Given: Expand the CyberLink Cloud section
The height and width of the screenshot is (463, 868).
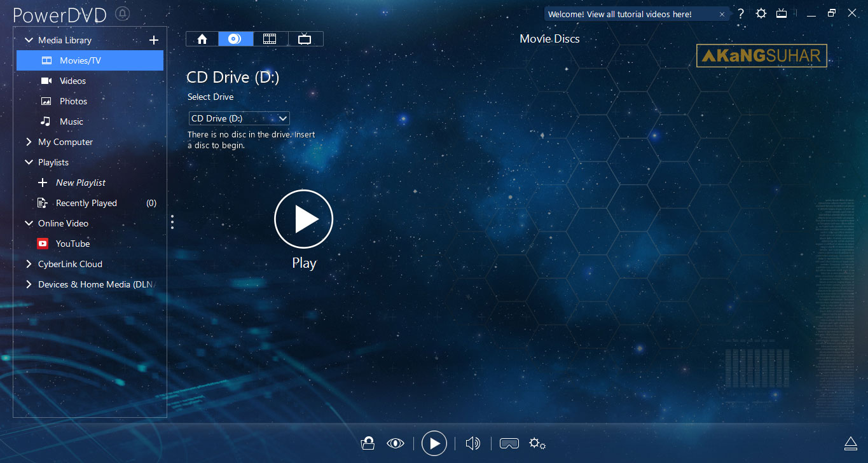Looking at the screenshot, I should [x=29, y=264].
